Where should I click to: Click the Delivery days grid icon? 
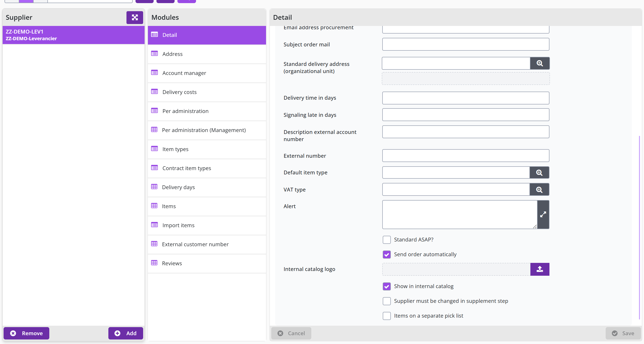[154, 187]
